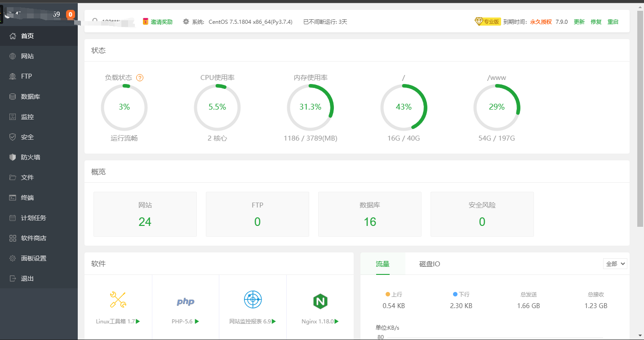The image size is (644, 340).
Task: Click the orange 0 notification badge
Action: coord(71,14)
